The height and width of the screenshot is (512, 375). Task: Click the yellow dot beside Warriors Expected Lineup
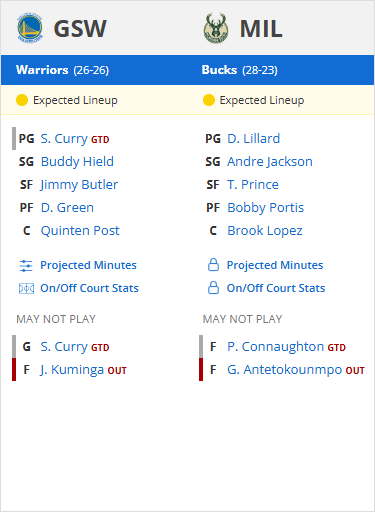[x=22, y=100]
